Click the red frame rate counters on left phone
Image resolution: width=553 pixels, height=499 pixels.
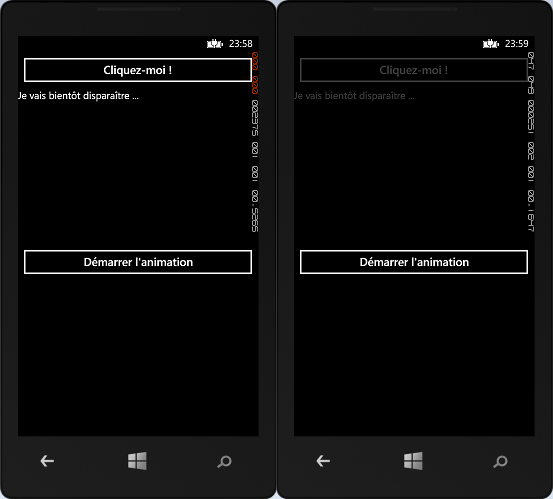[x=255, y=73]
